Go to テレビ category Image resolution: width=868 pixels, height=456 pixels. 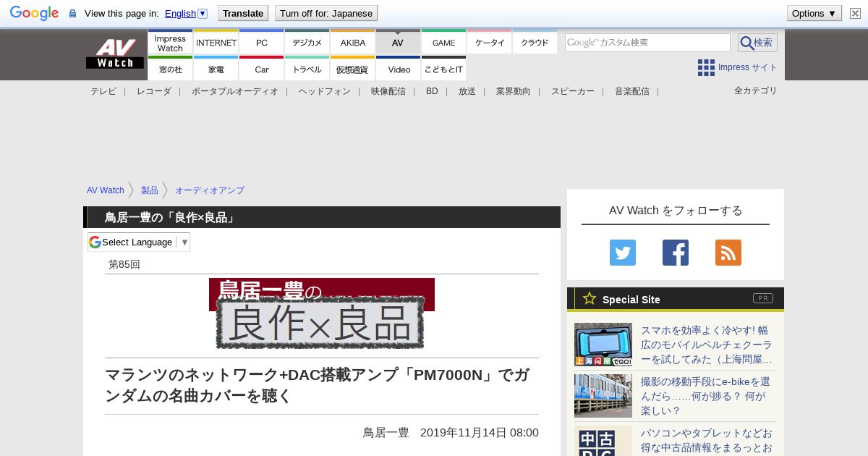pyautogui.click(x=103, y=91)
